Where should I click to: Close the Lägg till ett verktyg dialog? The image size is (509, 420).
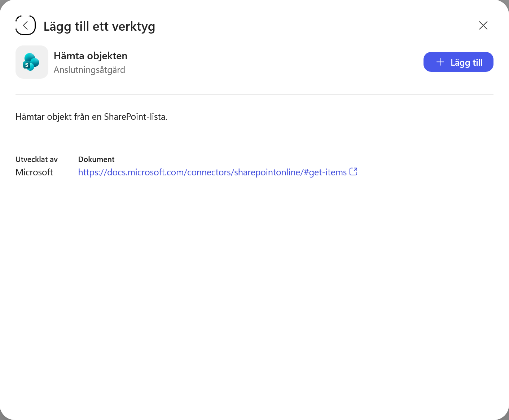(x=483, y=25)
